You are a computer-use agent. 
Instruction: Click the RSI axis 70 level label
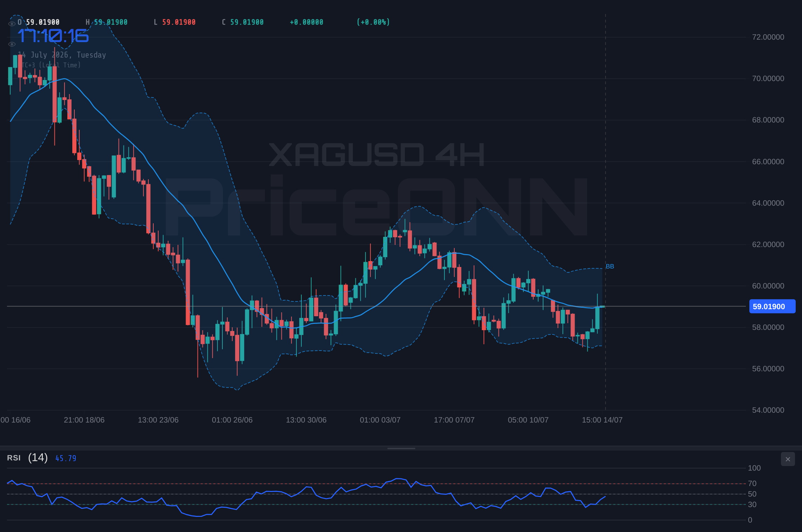[752, 484]
